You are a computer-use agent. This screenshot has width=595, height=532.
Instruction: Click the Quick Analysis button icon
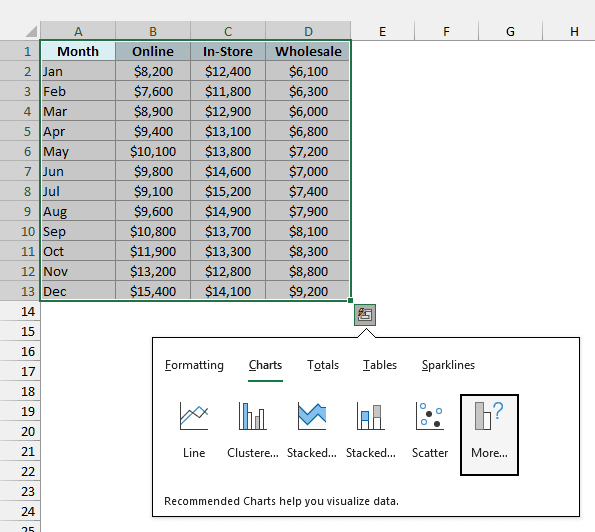click(365, 315)
